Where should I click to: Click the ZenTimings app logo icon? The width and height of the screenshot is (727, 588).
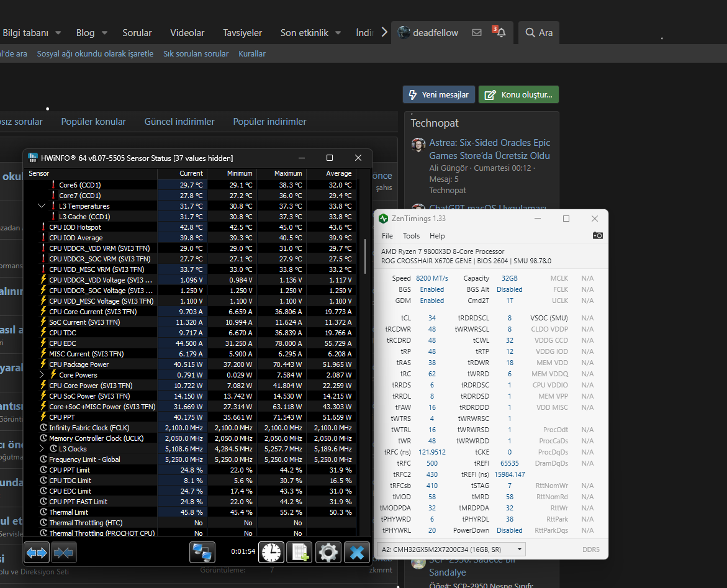click(x=384, y=219)
